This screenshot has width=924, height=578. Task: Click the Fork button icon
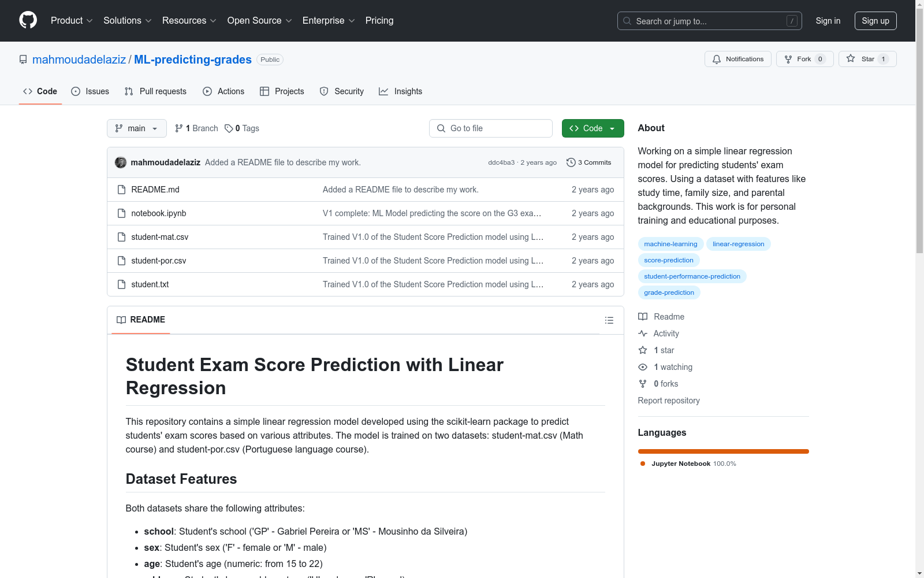point(788,59)
